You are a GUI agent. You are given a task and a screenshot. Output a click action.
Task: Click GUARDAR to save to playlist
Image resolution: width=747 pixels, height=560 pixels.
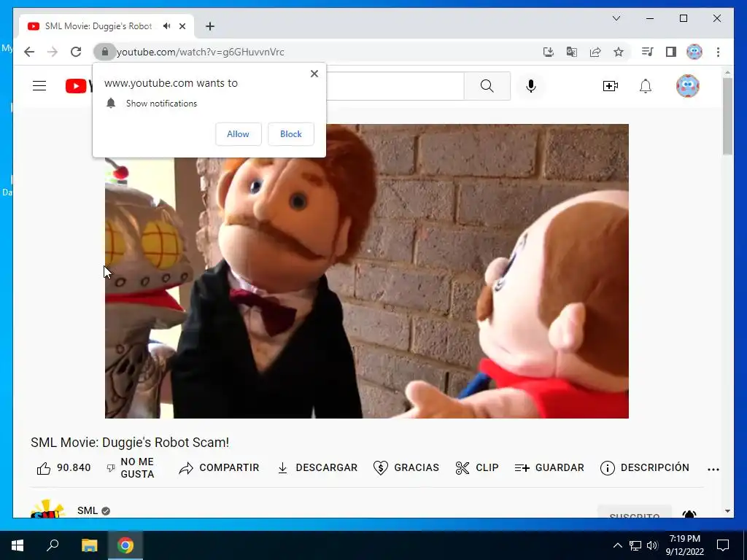pyautogui.click(x=549, y=468)
